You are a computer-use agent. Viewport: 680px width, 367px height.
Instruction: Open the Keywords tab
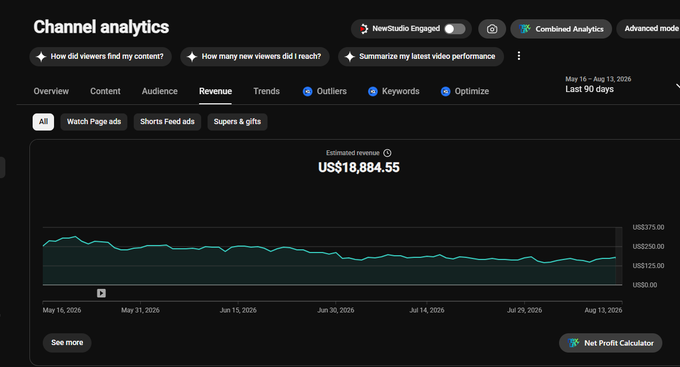[x=394, y=91]
